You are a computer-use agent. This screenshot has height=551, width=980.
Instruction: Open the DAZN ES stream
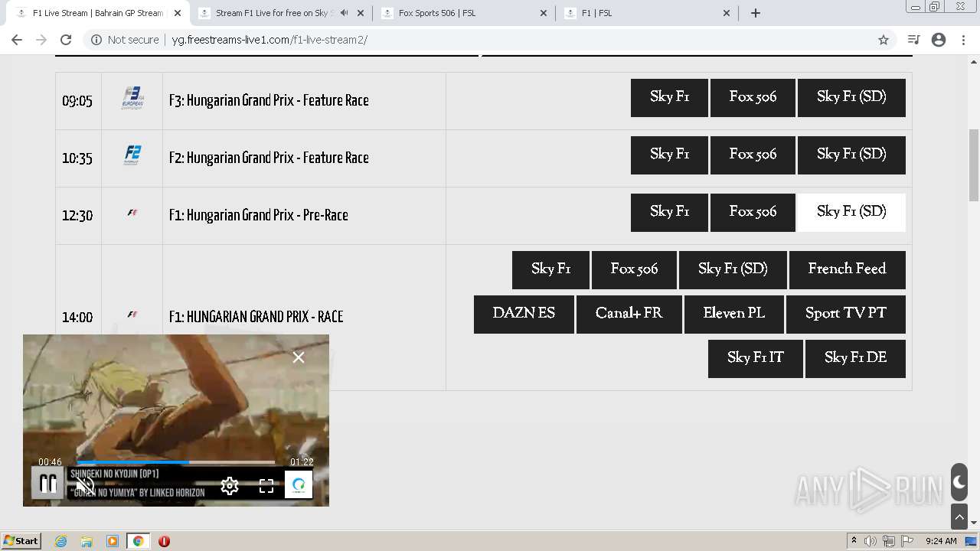(x=524, y=314)
